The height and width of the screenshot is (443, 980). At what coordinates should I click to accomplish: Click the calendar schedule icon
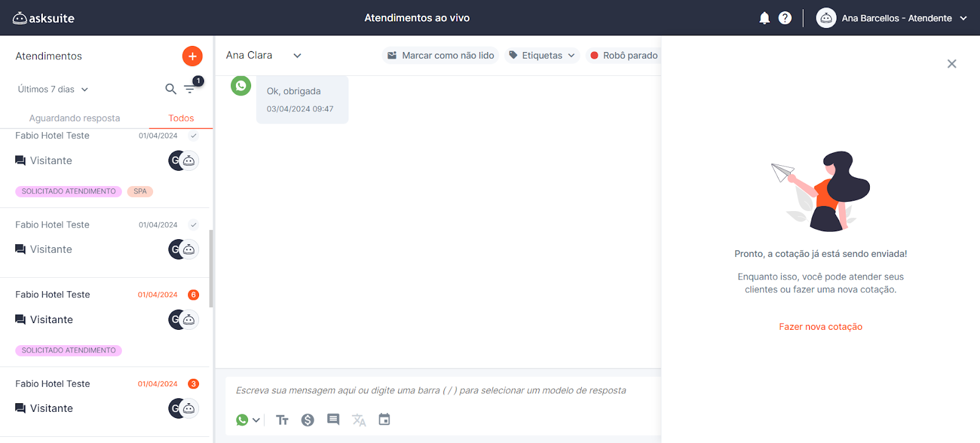(384, 419)
